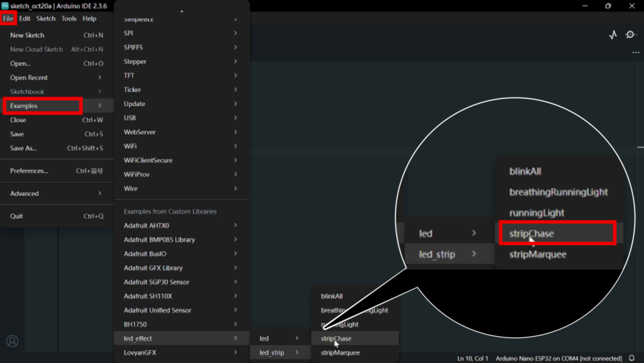Open the Sketch menu
The height and width of the screenshot is (363, 644).
(46, 19)
